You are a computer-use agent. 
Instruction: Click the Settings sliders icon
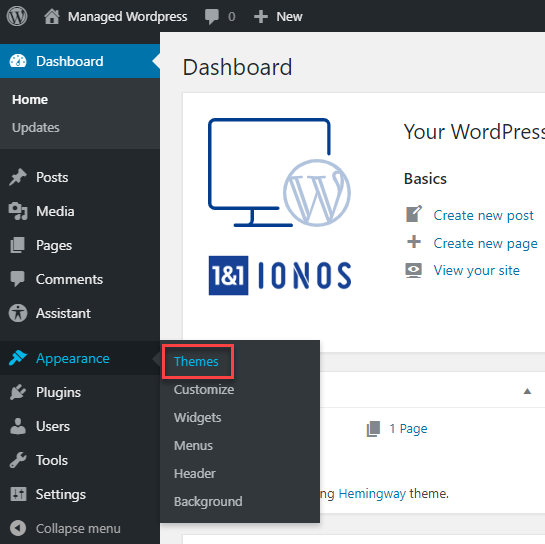[18, 494]
